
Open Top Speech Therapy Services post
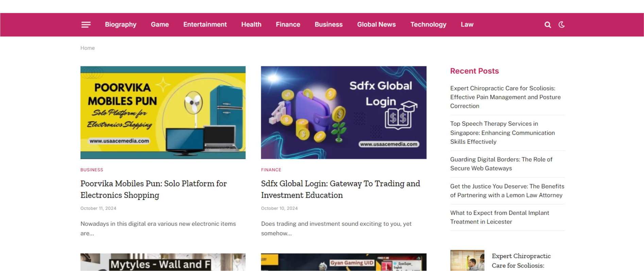click(x=503, y=133)
